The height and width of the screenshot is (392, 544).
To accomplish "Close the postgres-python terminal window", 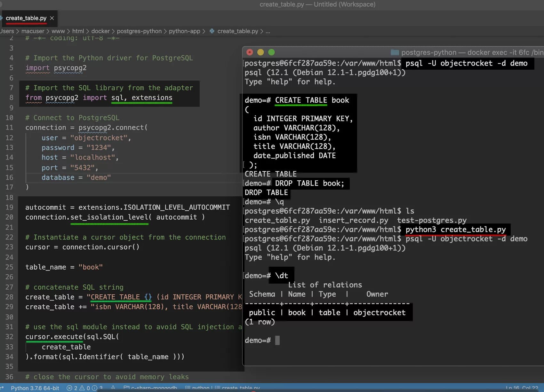I will click(x=250, y=52).
